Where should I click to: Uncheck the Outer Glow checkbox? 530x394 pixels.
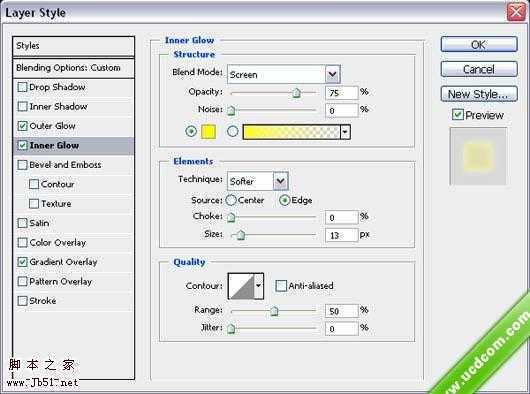(x=22, y=126)
